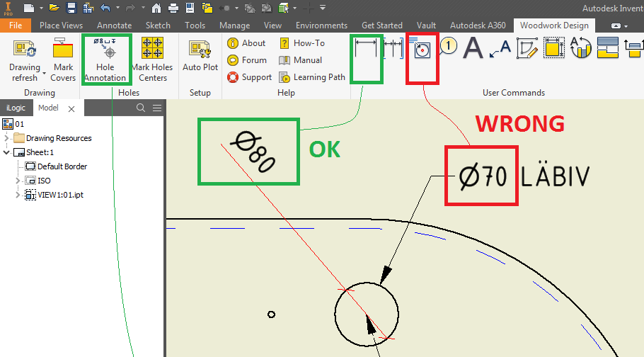Switch to the Manage ribbon tab

point(234,25)
